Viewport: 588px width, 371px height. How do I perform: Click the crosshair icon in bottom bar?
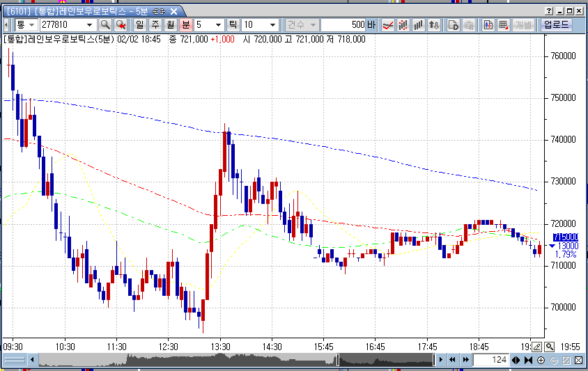(x=541, y=360)
